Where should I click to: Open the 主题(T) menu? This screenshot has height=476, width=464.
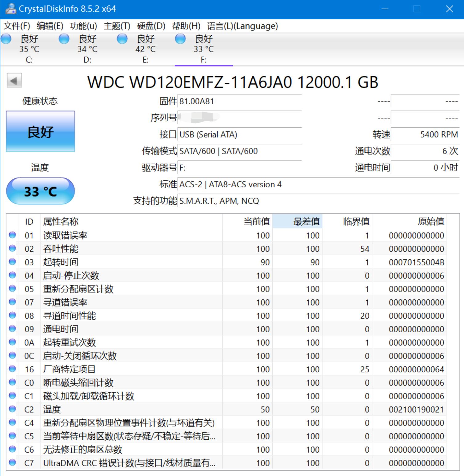click(x=116, y=26)
